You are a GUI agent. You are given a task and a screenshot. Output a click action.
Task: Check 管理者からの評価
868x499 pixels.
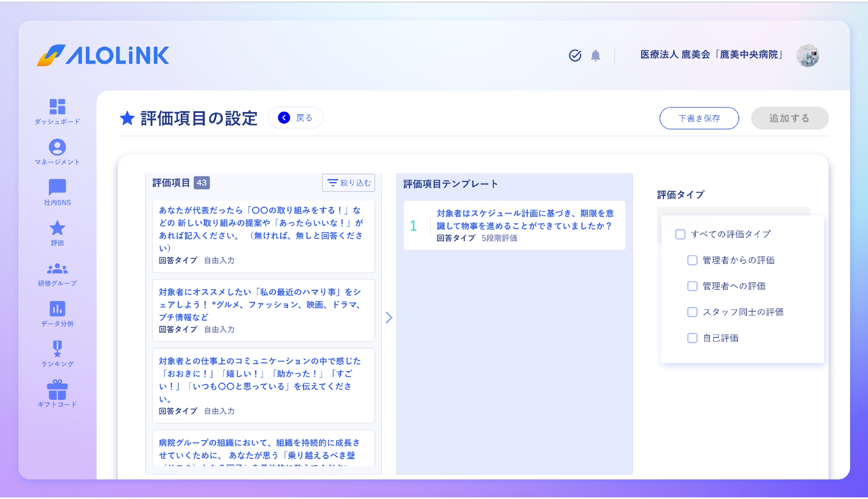(692, 260)
